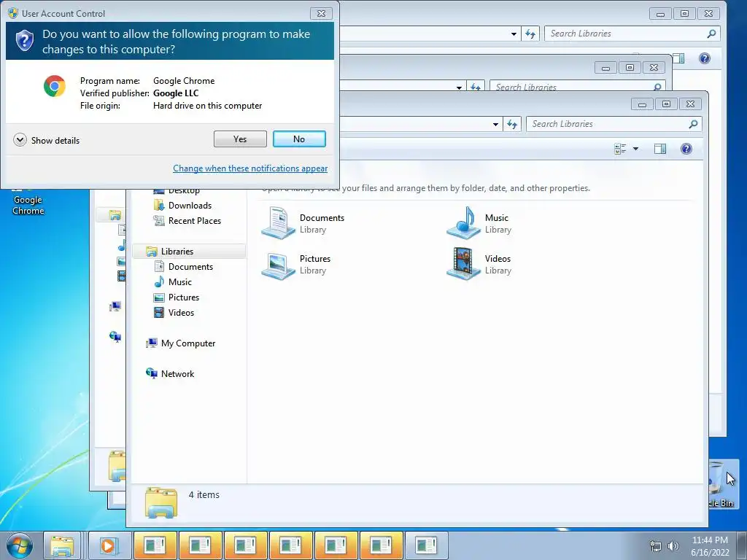Open the Pictures library in the main pane
The image size is (747, 560).
pyautogui.click(x=296, y=264)
